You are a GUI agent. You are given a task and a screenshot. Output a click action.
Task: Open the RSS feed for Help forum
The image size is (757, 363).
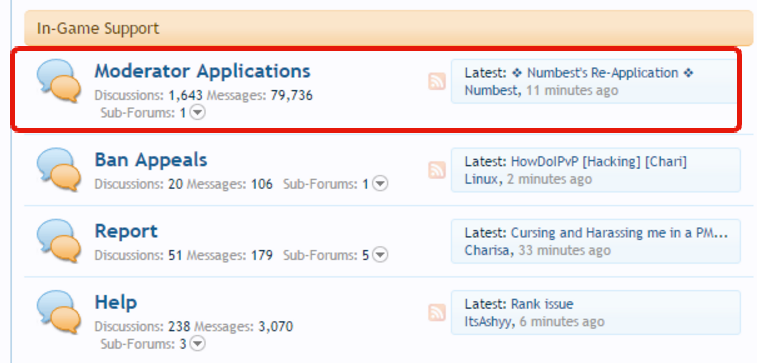click(437, 312)
